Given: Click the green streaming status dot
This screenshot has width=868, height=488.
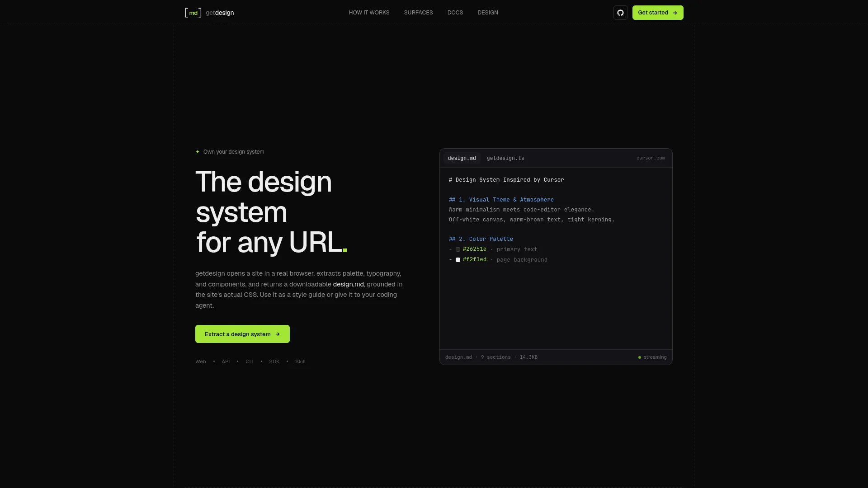Looking at the screenshot, I should click(x=640, y=357).
